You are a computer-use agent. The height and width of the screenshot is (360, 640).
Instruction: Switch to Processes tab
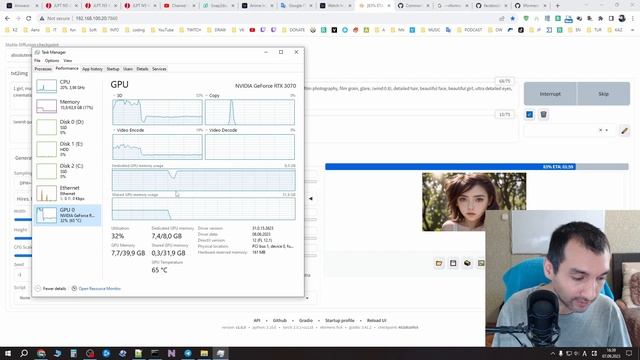coord(43,69)
